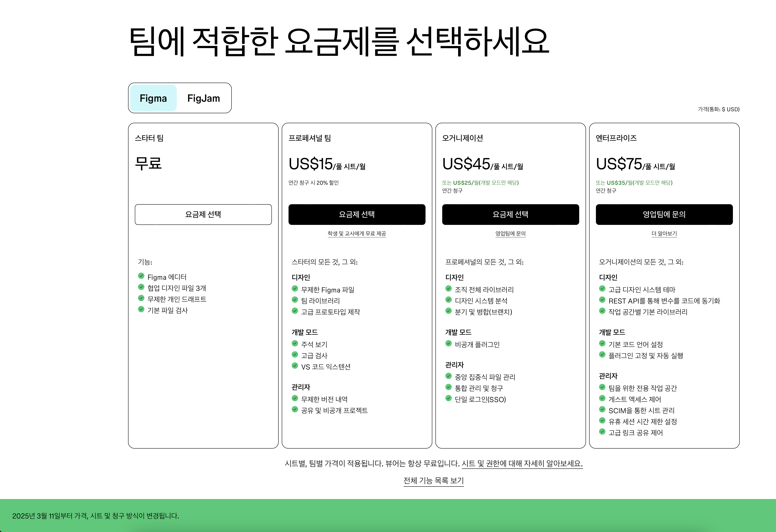Choose the Professional team US$15 plan
The height and width of the screenshot is (532, 776).
tap(357, 214)
